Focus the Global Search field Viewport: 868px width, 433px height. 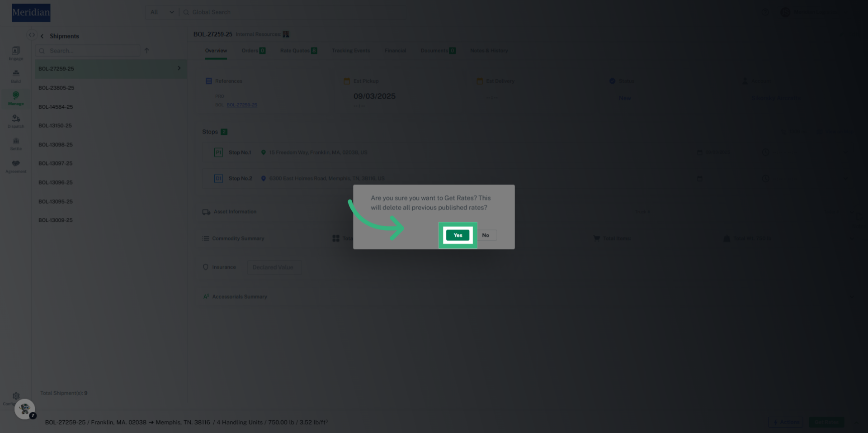click(x=293, y=12)
